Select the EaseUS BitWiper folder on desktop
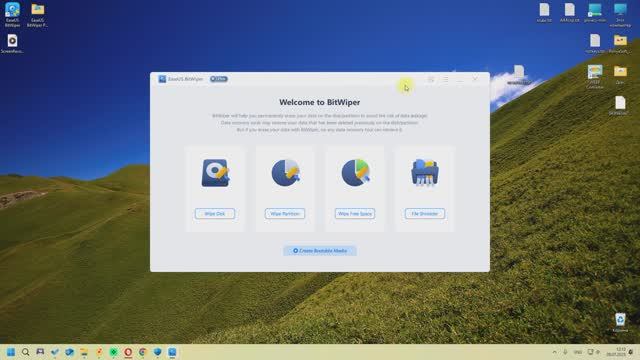This screenshot has width=640, height=360. 38,15
